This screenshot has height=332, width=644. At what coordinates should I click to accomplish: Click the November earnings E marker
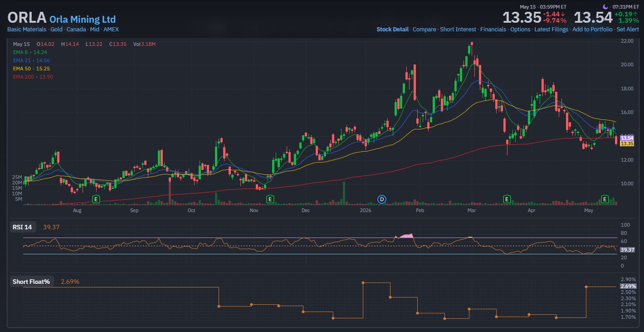coord(270,199)
